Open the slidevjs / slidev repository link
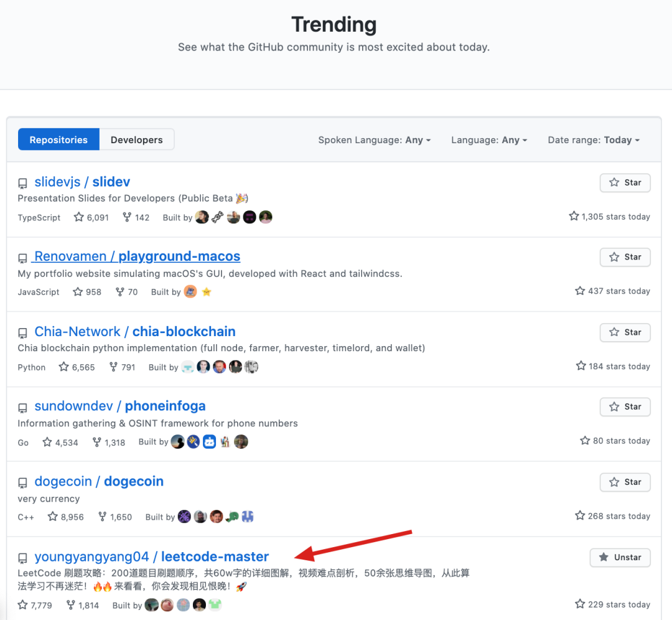The image size is (672, 620). point(82,182)
